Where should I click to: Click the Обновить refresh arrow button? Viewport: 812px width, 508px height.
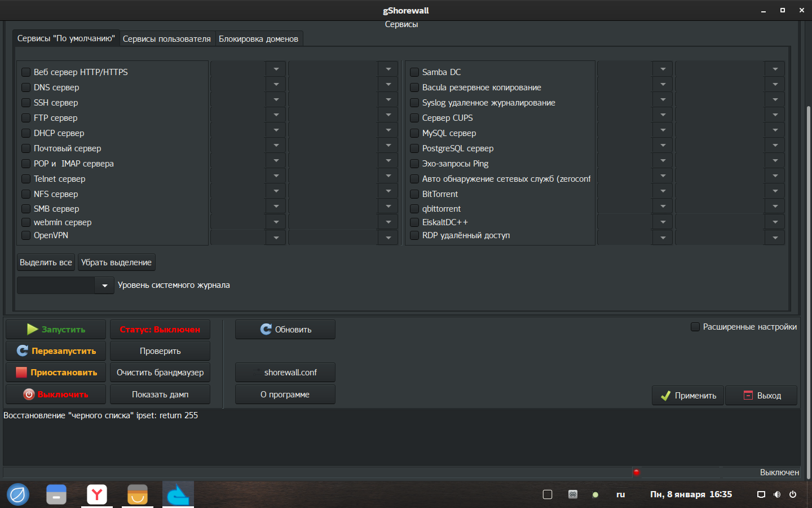[x=285, y=329]
